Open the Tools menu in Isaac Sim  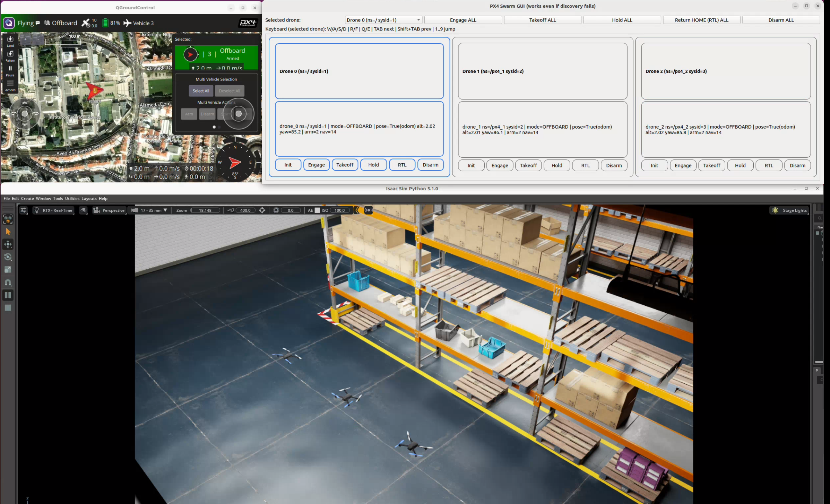(x=58, y=199)
